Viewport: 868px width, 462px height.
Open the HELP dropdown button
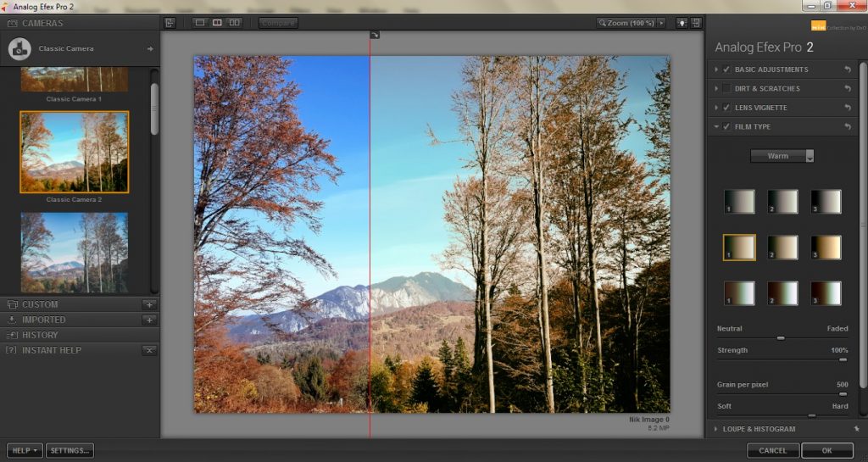click(25, 450)
